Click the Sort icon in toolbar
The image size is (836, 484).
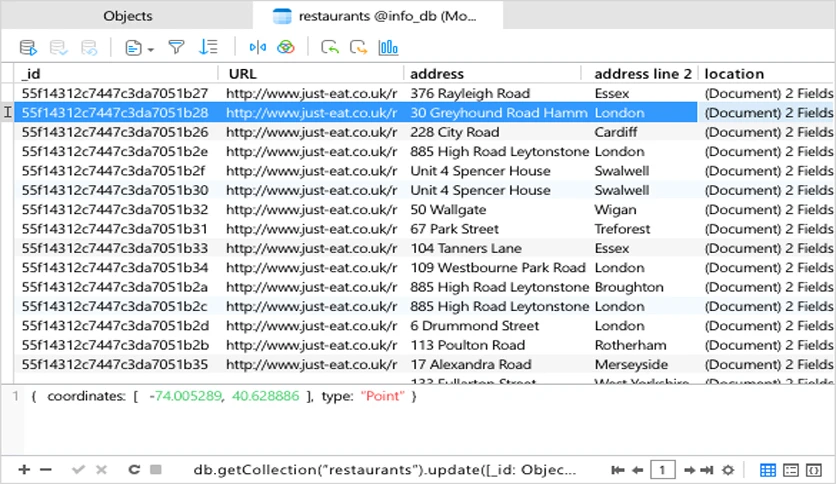pyautogui.click(x=208, y=47)
